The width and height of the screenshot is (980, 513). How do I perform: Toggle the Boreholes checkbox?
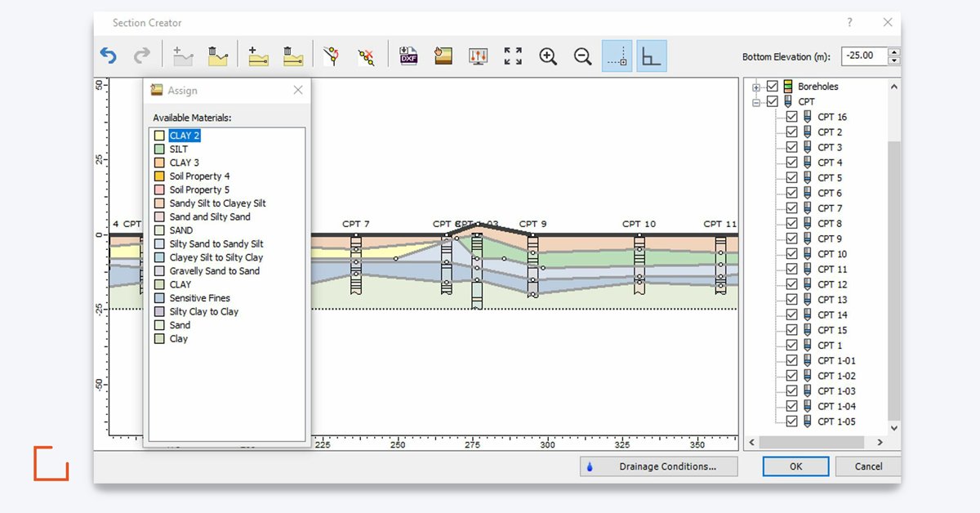772,87
